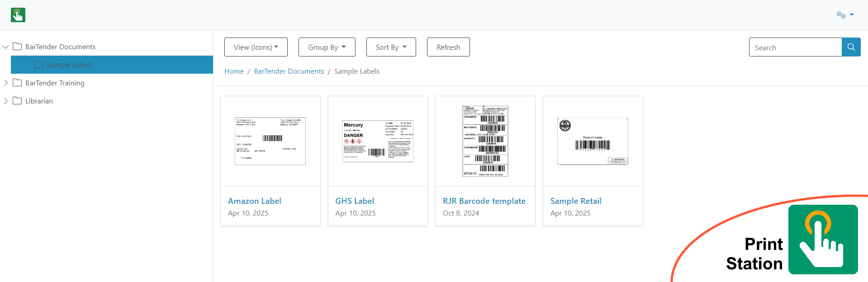The width and height of the screenshot is (868, 282).
Task: Open the settings gear menu
Action: click(x=845, y=15)
